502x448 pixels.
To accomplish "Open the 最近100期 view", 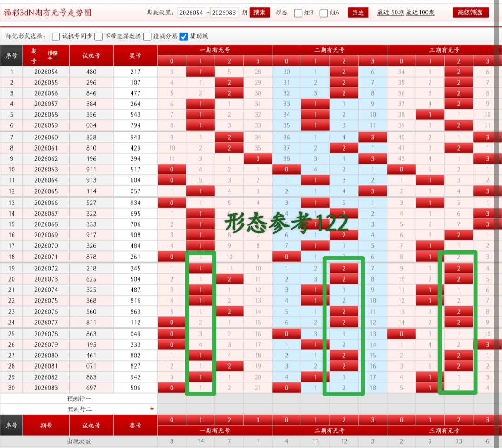I will click(420, 13).
